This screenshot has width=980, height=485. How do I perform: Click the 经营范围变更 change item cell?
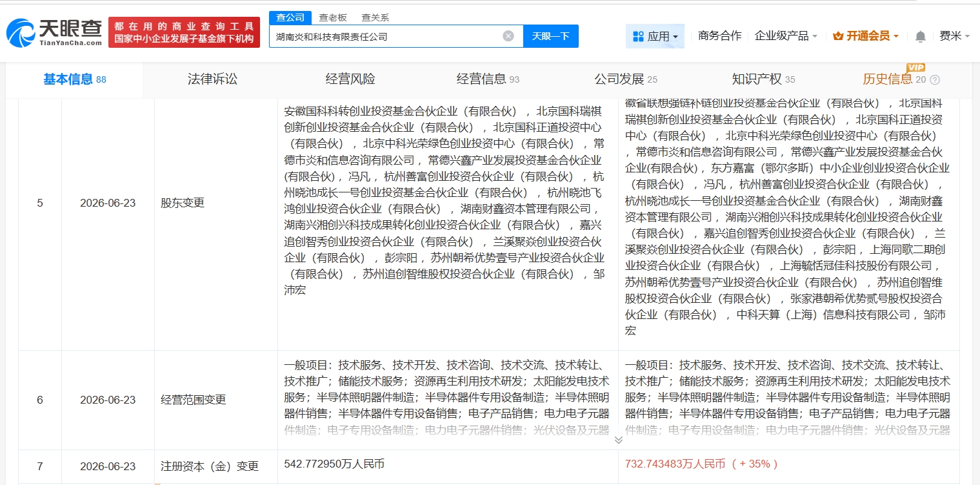coord(194,400)
